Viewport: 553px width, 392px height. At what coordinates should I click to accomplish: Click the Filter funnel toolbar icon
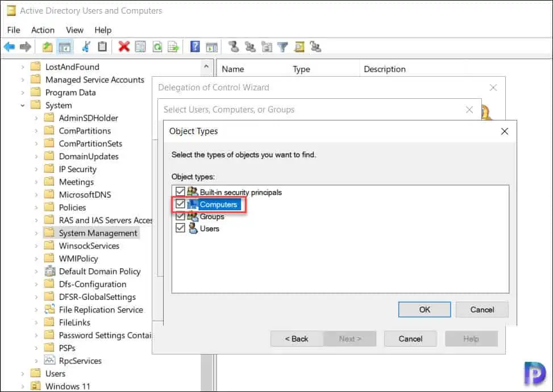click(283, 47)
